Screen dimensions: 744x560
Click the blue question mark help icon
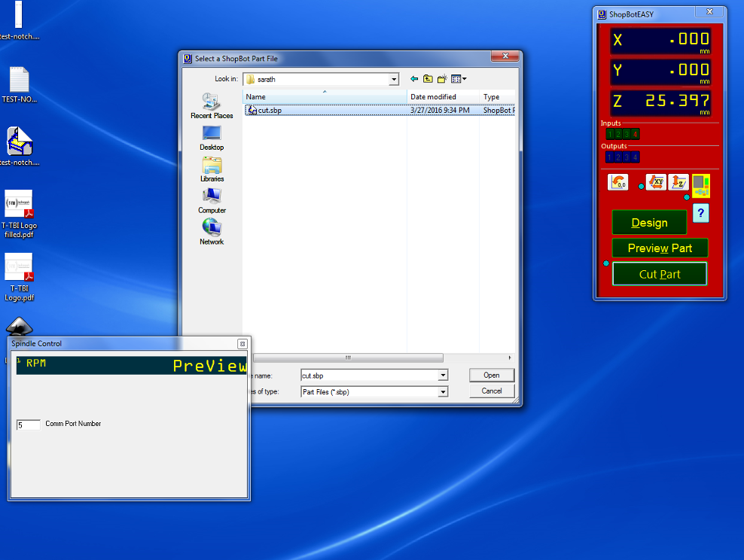click(x=701, y=213)
